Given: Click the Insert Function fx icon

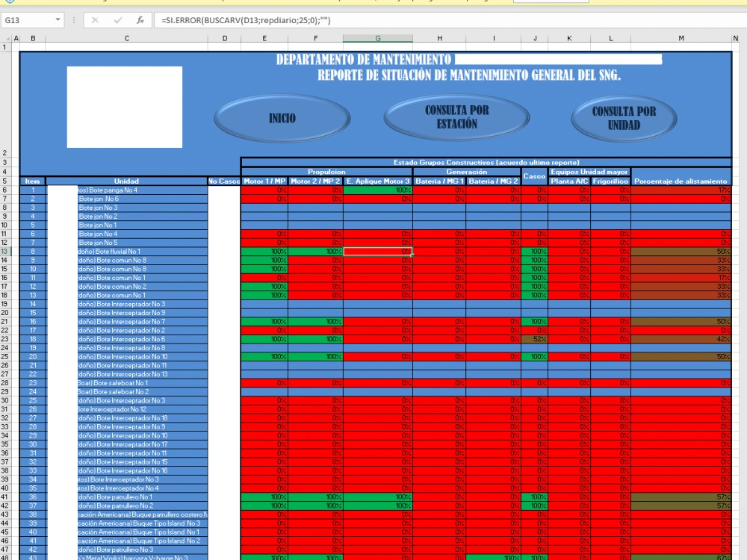Looking at the screenshot, I should pos(140,20).
